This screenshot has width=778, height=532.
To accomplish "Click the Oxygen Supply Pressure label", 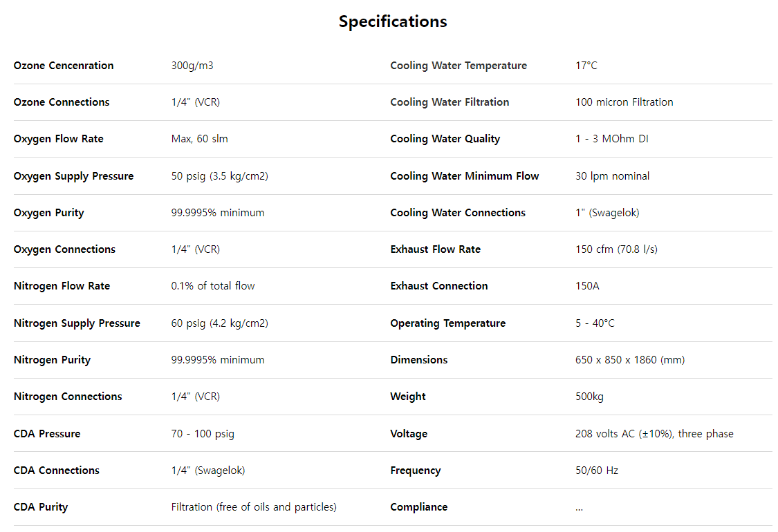I will coord(73,176).
